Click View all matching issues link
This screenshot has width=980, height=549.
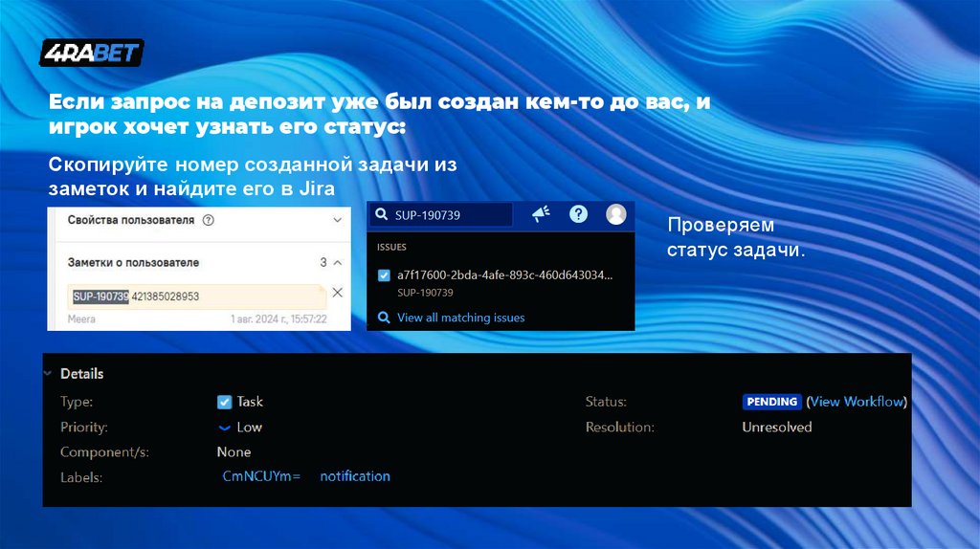click(x=460, y=318)
